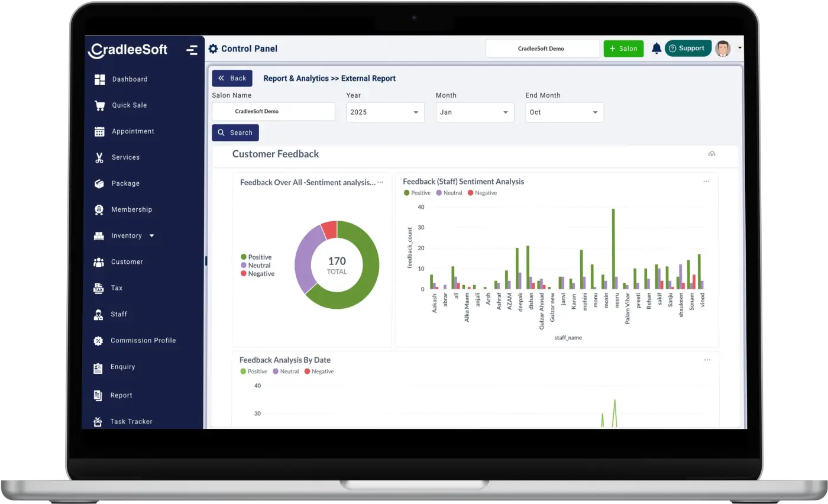This screenshot has height=504, width=828.
Task: Go to Commission Profile in sidebar
Action: (x=143, y=341)
